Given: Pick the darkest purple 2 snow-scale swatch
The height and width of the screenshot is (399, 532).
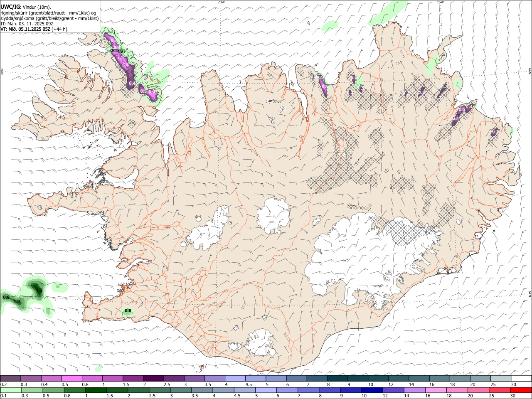Looking at the screenshot, I should point(153,378).
